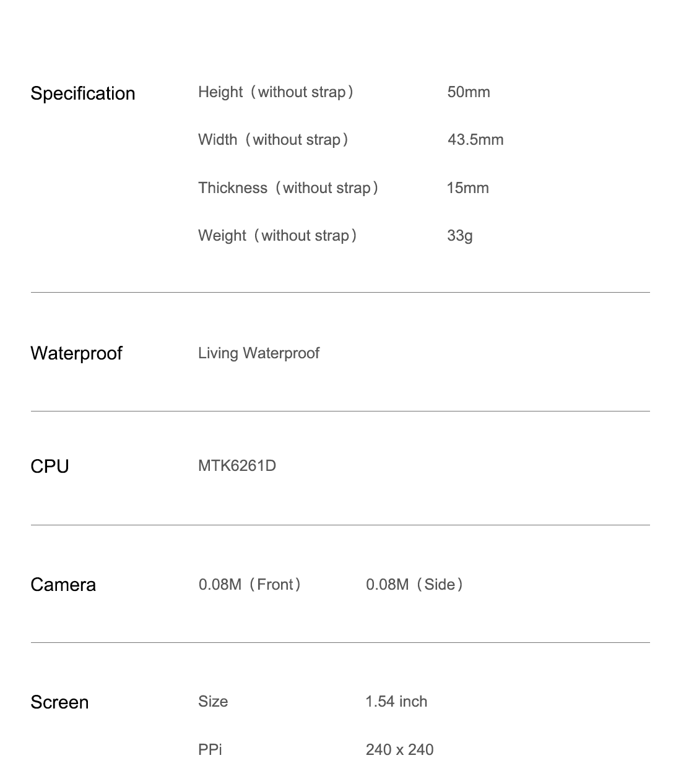Viewport: 681px width, 784px height.
Task: Select the Width (without strap) label
Action: tap(275, 140)
